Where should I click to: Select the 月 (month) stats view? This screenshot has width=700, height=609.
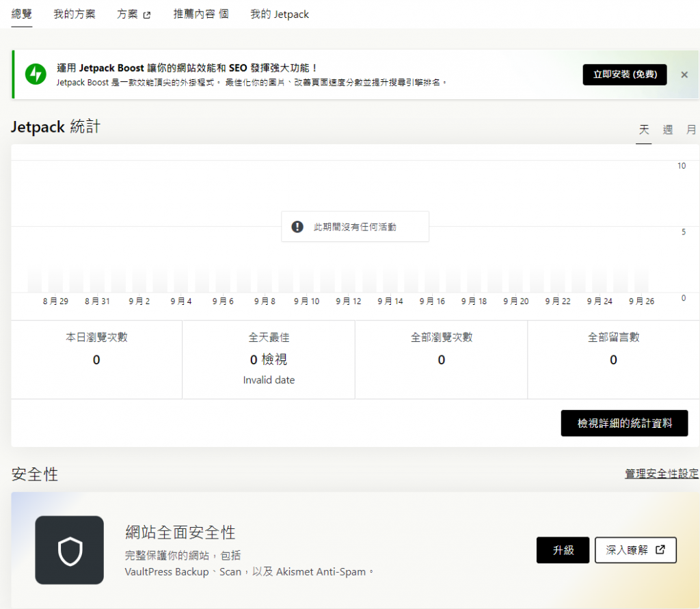pyautogui.click(x=691, y=130)
